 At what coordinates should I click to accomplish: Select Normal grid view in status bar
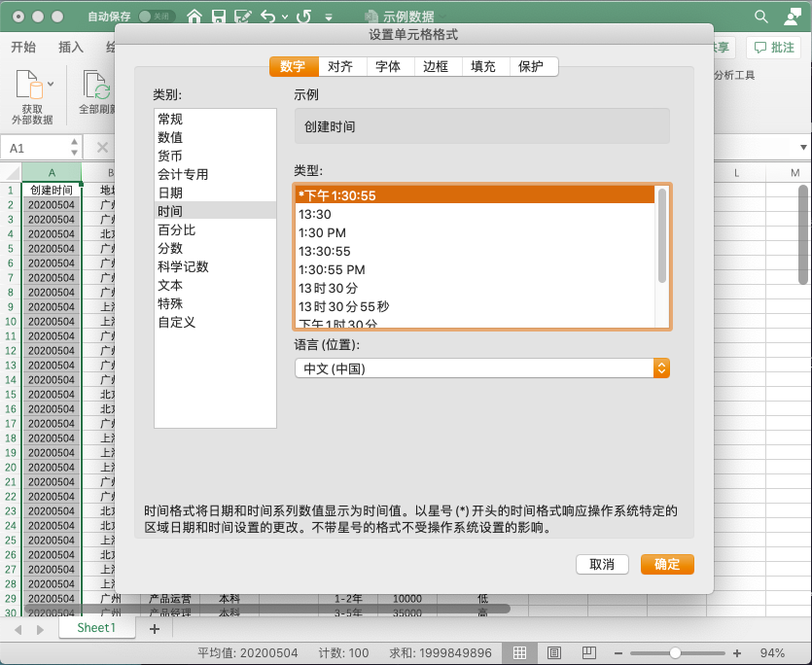coord(520,652)
